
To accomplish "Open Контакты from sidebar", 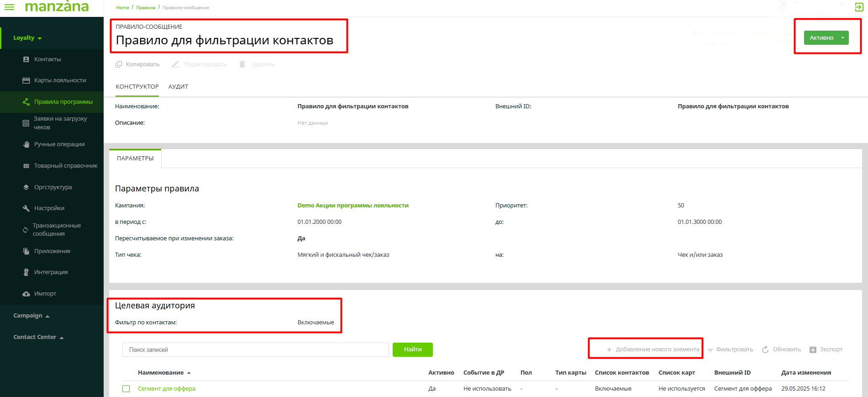I will click(x=47, y=59).
